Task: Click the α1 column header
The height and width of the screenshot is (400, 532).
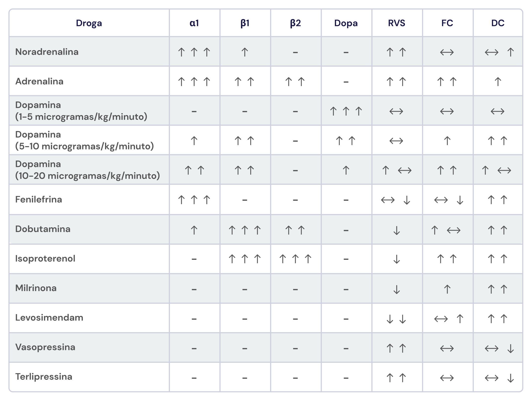Action: coord(194,23)
